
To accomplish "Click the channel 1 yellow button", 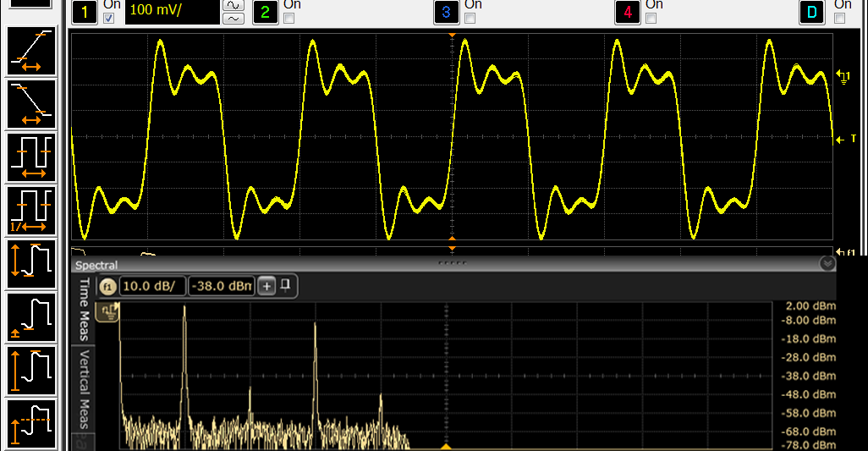I will (85, 12).
